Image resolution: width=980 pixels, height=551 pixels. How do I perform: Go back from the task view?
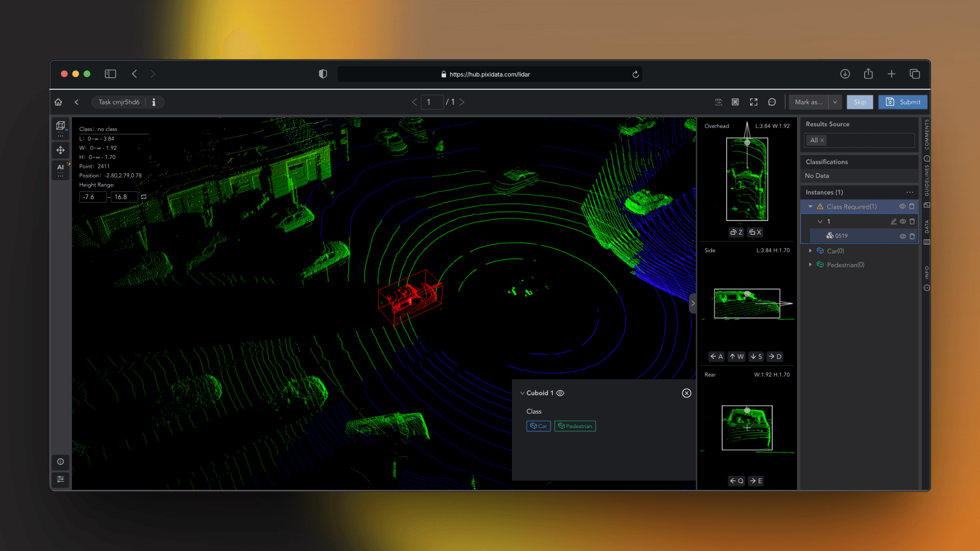point(77,102)
